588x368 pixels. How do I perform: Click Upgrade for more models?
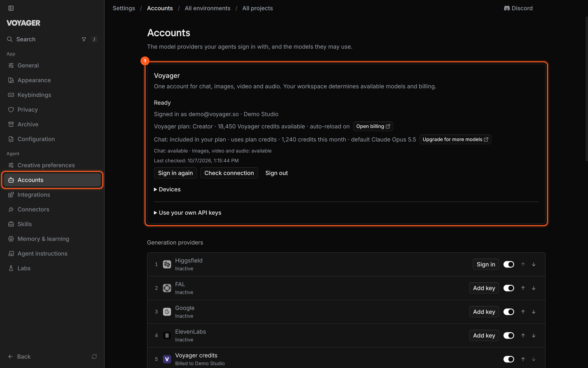(x=455, y=139)
